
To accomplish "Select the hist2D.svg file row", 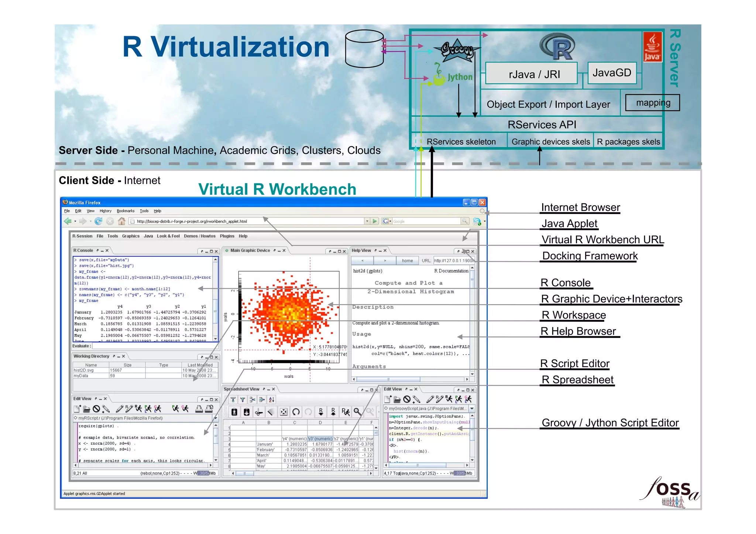I will coord(146,370).
